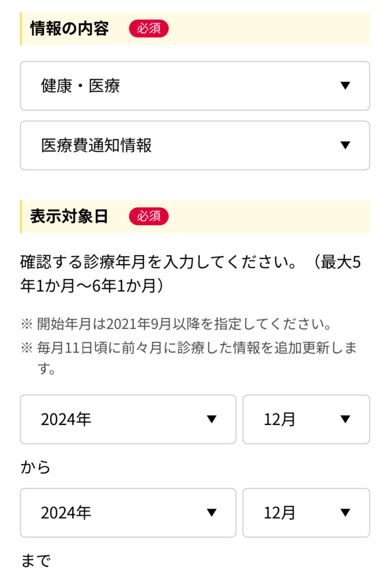Viewport: 390px width, 588px height.
Task: Click the 必須 badge next to 表示対象日
Action: tap(149, 216)
